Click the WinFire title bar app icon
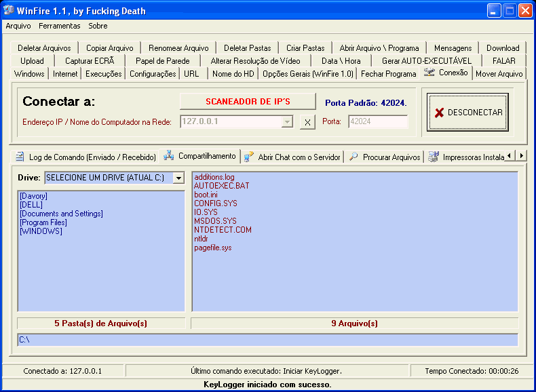Viewport: 536px width, 392px height. pyautogui.click(x=9, y=11)
